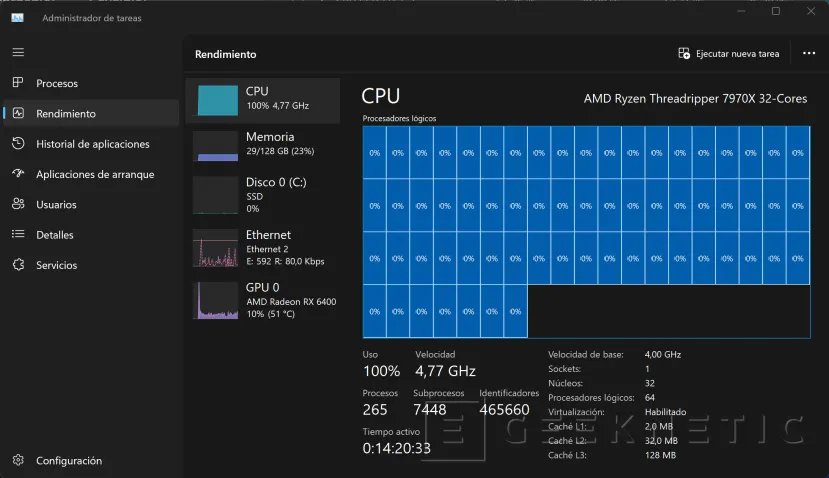Image resolution: width=829 pixels, height=478 pixels.
Task: Select the AMD Radeon RX 6400 entry
Action: [x=263, y=300]
